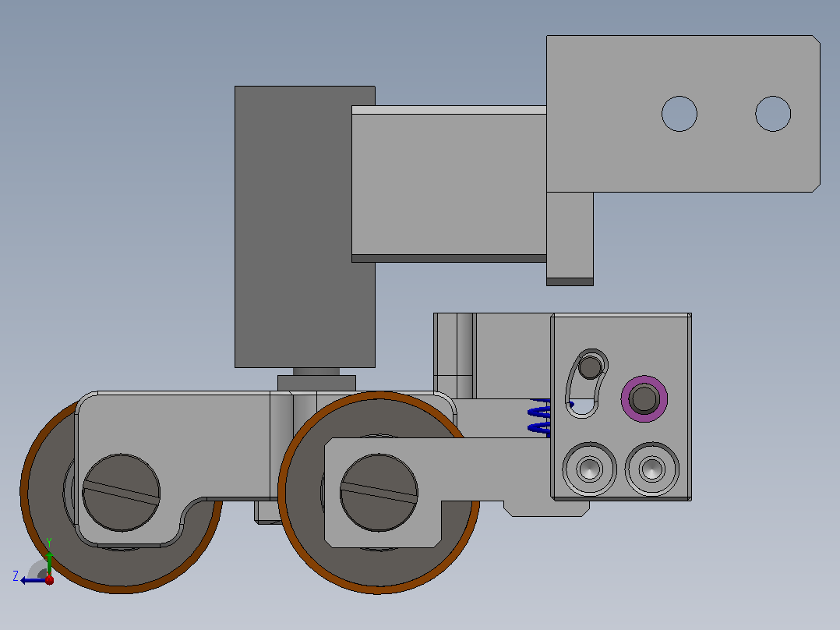The height and width of the screenshot is (630, 840).
Task: Click the left countersunk screw on square block
Action: coord(589,469)
